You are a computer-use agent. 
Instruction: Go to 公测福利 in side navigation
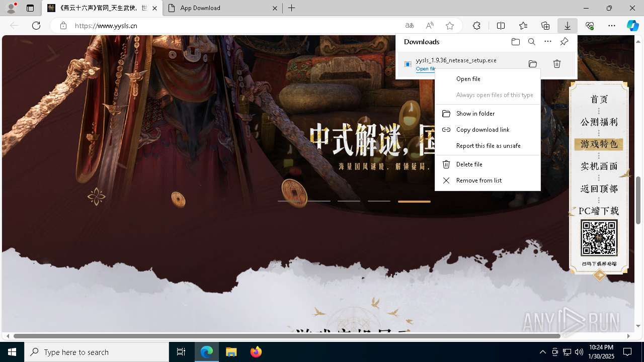point(599,122)
